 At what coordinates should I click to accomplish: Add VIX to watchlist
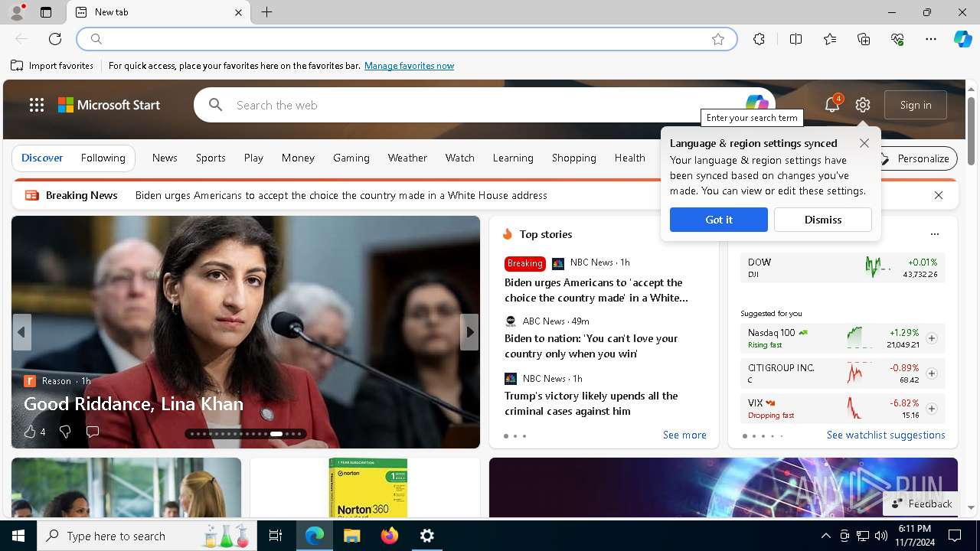932,409
